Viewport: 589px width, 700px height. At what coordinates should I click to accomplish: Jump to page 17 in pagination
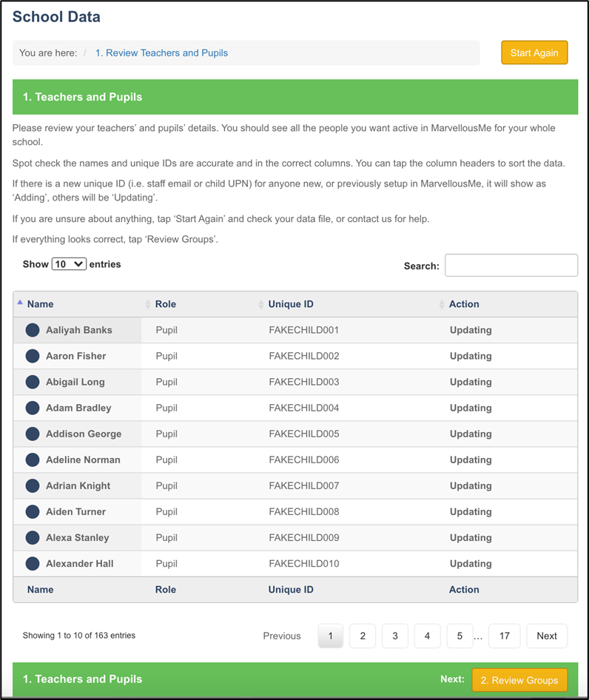click(x=504, y=636)
